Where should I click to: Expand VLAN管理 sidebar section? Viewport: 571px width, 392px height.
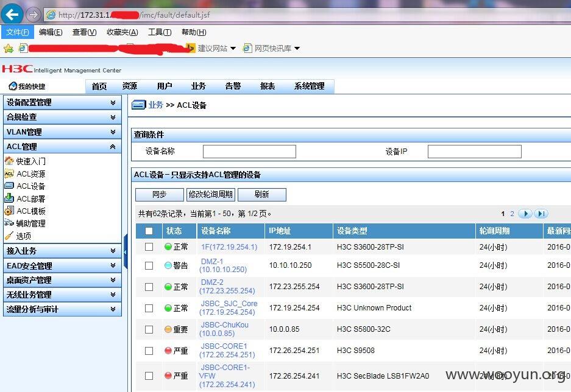click(62, 132)
